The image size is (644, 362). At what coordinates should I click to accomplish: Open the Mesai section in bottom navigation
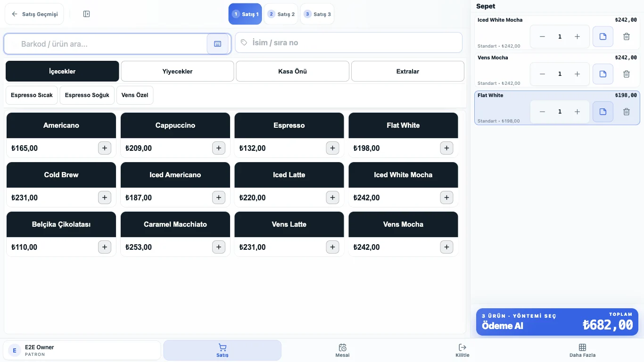[x=342, y=351]
